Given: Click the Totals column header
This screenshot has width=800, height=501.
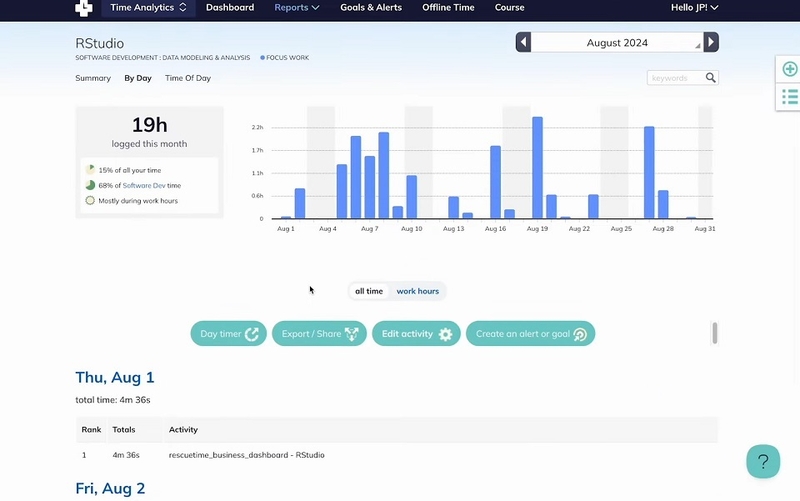Looking at the screenshot, I should point(124,430).
